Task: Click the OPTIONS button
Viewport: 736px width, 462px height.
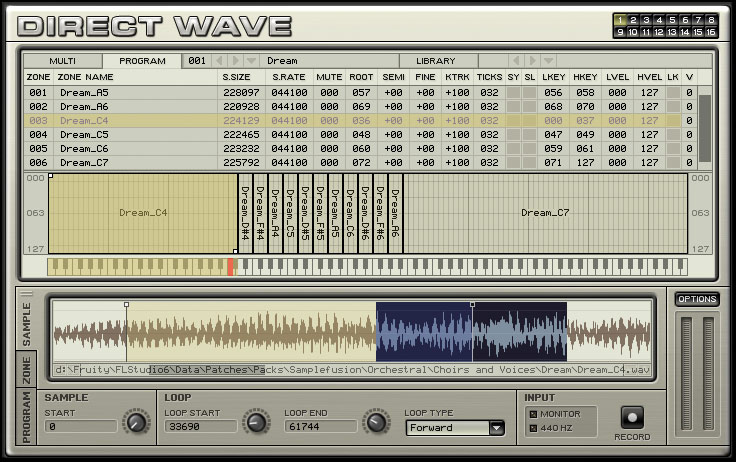Action: tap(697, 299)
